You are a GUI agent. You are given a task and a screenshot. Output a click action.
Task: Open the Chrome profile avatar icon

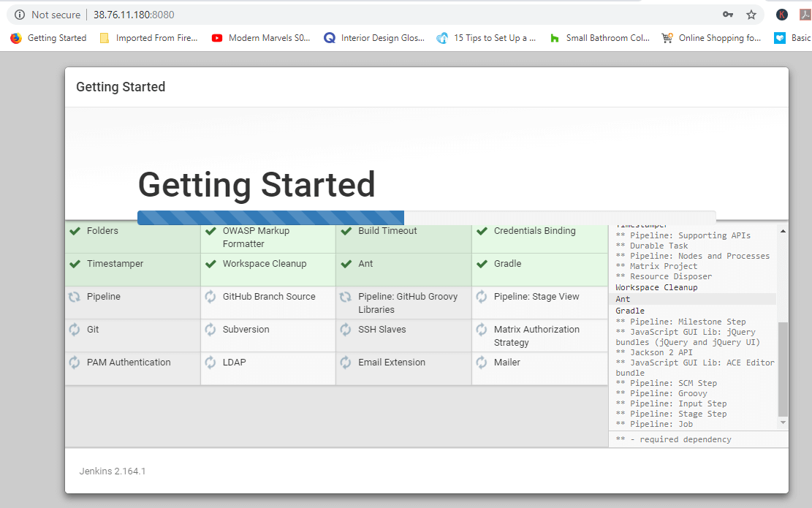coord(782,15)
